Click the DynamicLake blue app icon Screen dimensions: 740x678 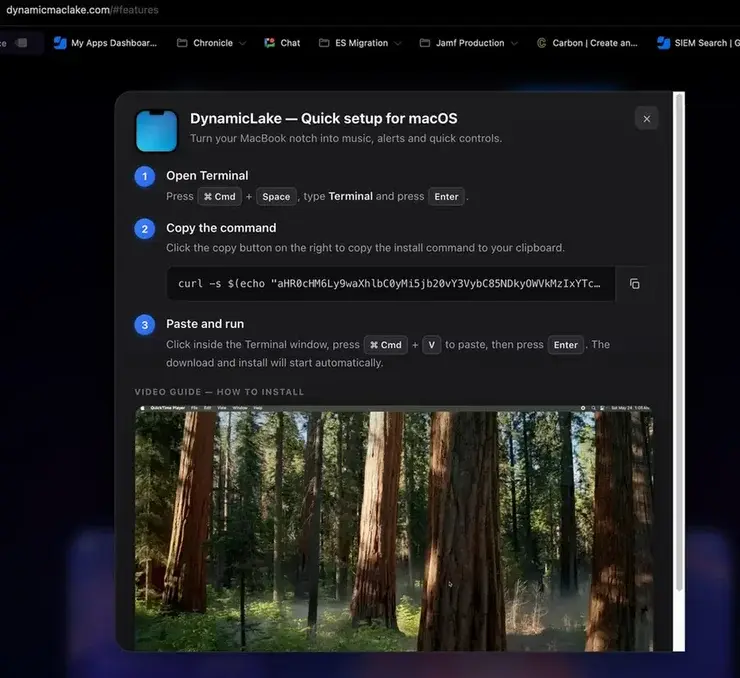click(x=157, y=131)
